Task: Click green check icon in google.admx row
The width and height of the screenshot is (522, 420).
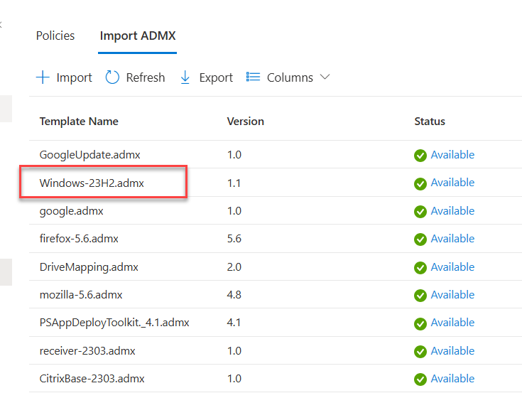Action: 420,212
